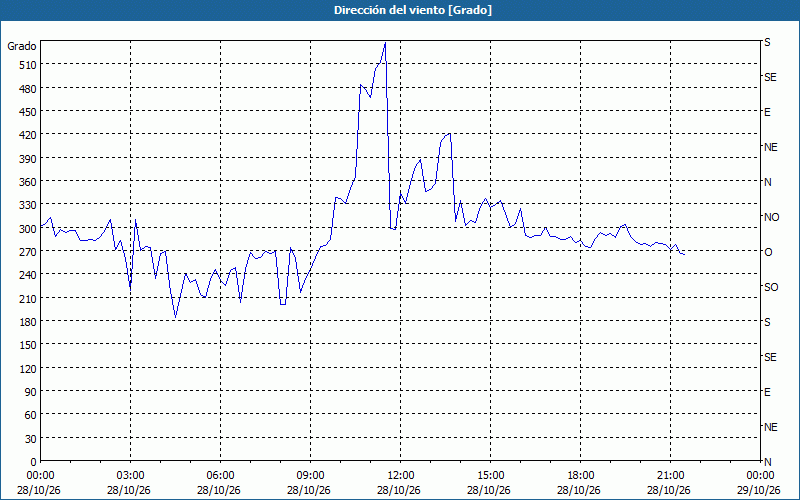Click the 270 degree axis label
The height and width of the screenshot is (500, 800).
(x=29, y=252)
